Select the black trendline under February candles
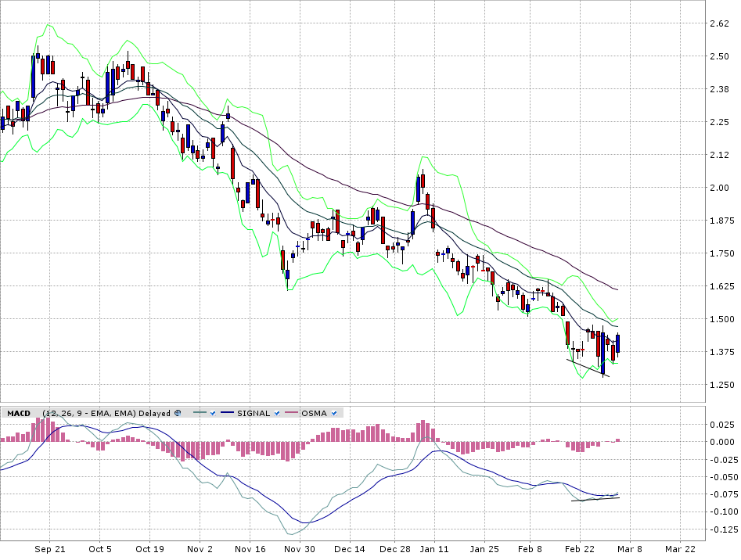This screenshot has height=560, width=741. (587, 368)
